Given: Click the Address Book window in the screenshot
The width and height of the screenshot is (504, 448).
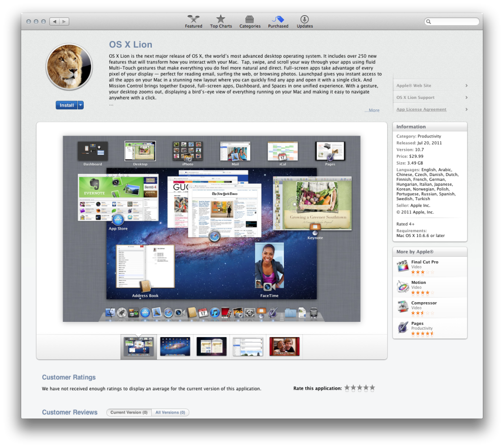Looking at the screenshot, I should point(145,266).
